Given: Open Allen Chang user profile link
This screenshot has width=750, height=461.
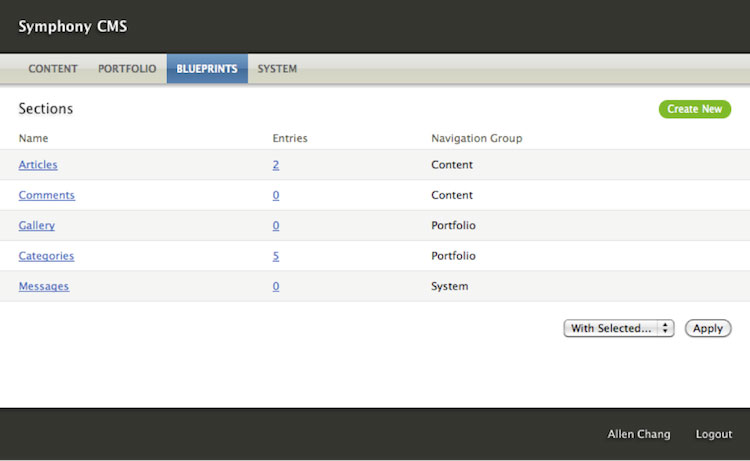Looking at the screenshot, I should pyautogui.click(x=639, y=434).
